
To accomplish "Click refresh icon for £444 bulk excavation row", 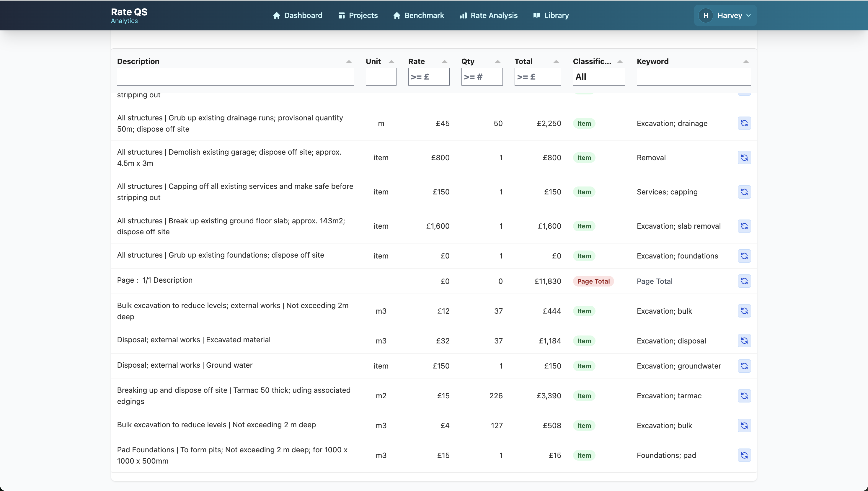I will [x=744, y=311].
